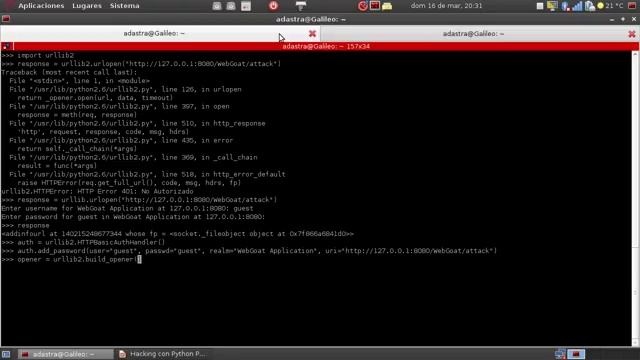Viewport: 640px width, 360px height.
Task: Open the date and time clock applet
Action: click(446, 6)
